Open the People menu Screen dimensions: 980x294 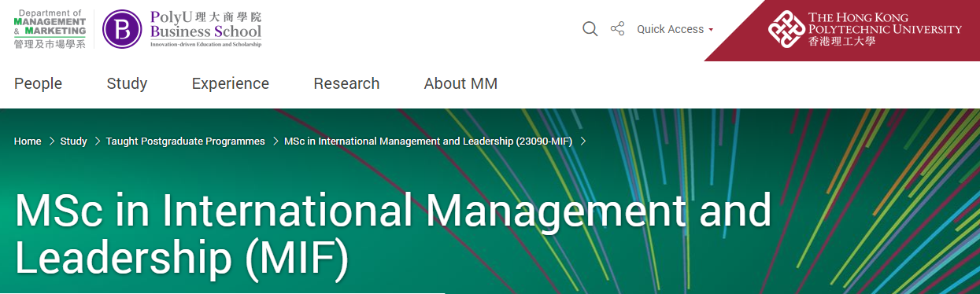coord(38,83)
